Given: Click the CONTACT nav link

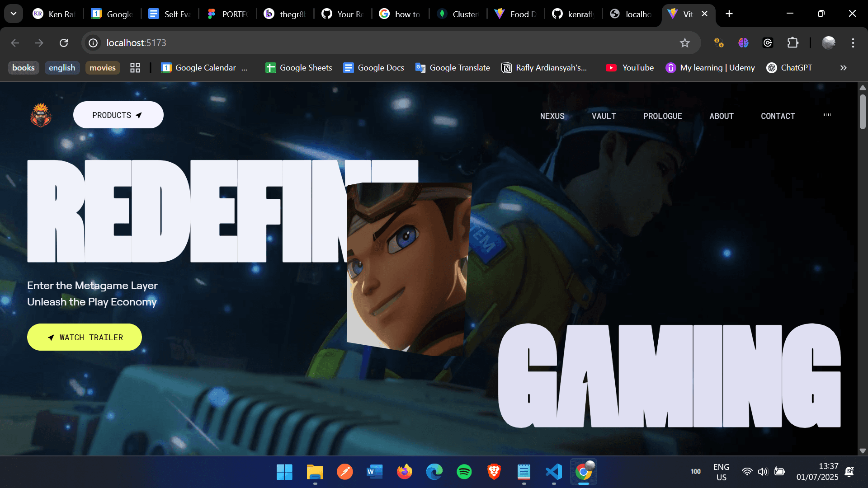Looking at the screenshot, I should tap(778, 116).
